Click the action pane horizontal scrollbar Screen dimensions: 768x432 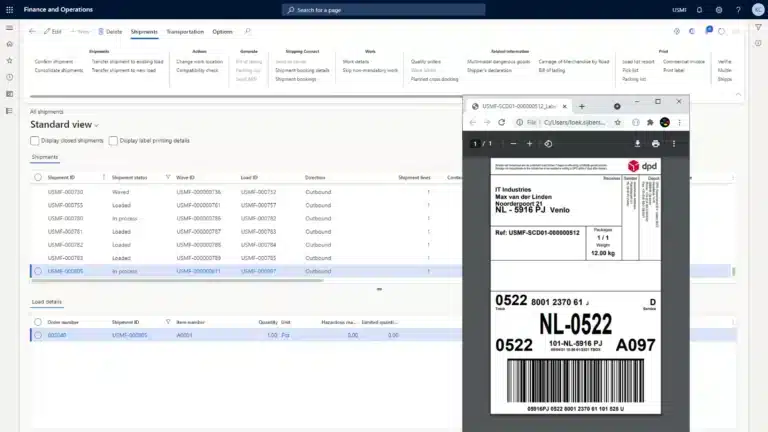tap(246, 96)
